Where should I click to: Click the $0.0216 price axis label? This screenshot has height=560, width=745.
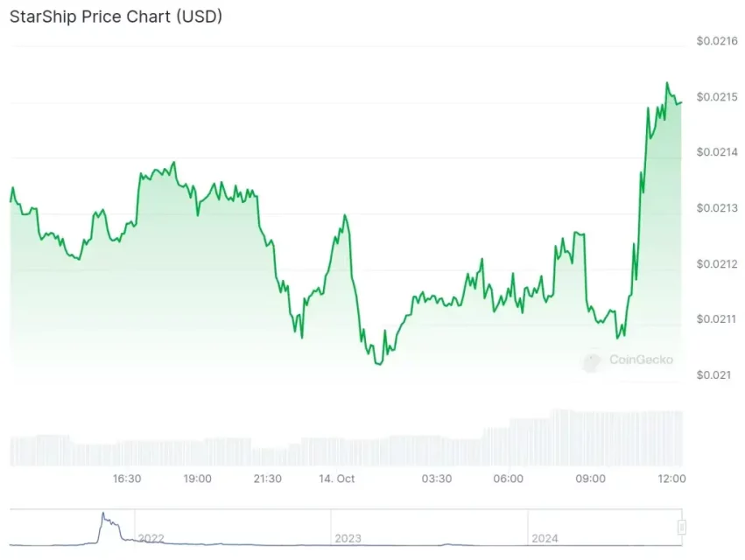[x=717, y=40]
